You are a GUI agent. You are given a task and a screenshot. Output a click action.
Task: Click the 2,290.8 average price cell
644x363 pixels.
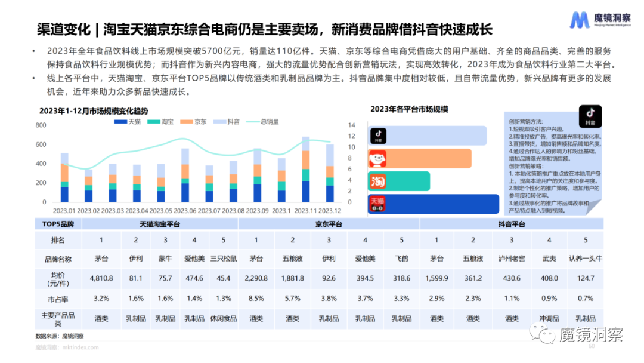256,278
